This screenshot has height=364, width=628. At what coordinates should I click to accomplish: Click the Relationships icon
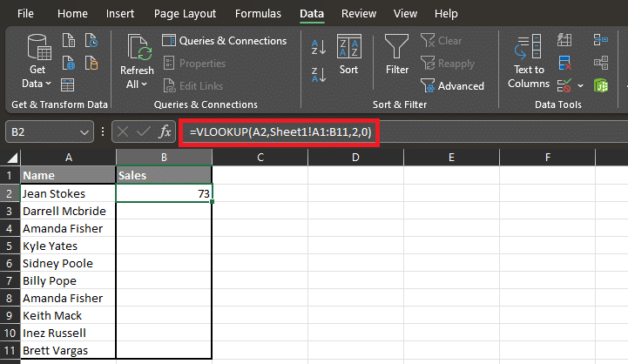(x=601, y=63)
